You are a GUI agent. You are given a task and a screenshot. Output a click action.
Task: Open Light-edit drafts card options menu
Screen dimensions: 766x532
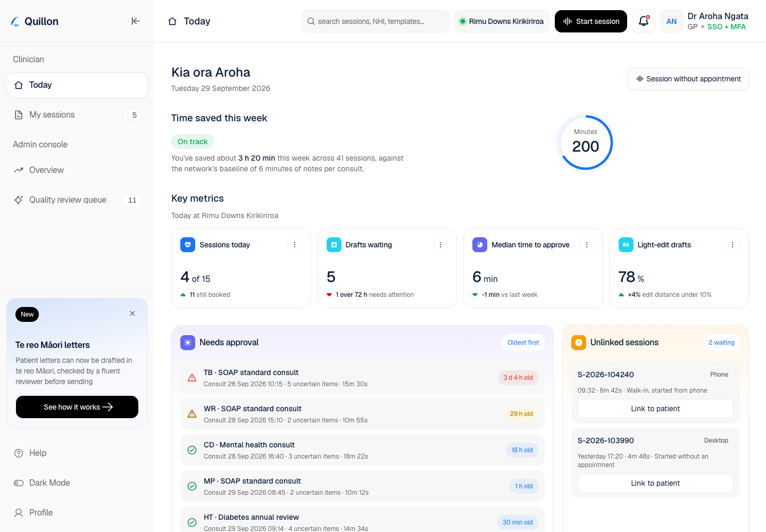click(x=732, y=245)
